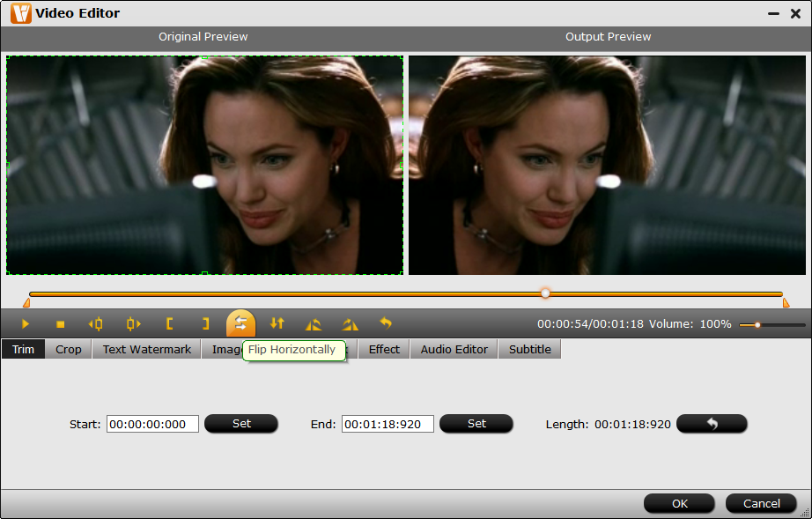Mark trim start with left bracket
The image size is (812, 519).
(x=169, y=324)
